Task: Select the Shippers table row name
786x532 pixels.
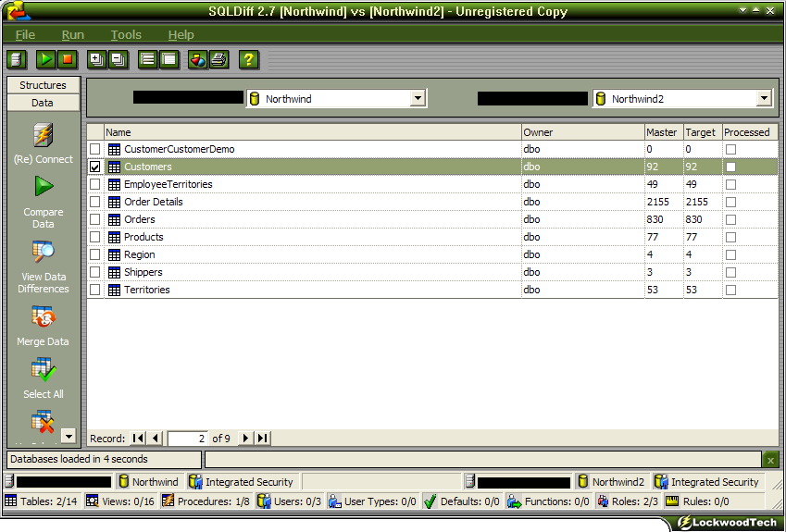Action: coord(143,272)
